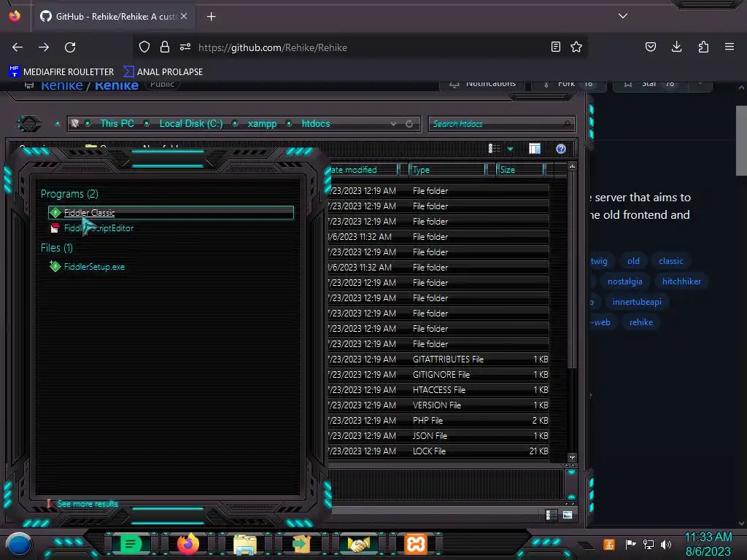The width and height of the screenshot is (747, 560).
Task: Click htdocs breadcrumb segment
Action: [x=316, y=124]
